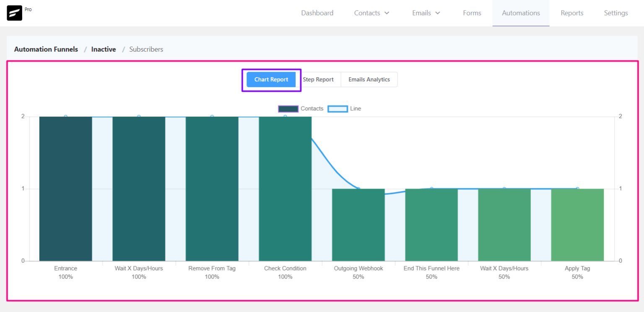Toggle the Contacts legend swatch
Screen dimensions: 644x312
(x=288, y=109)
